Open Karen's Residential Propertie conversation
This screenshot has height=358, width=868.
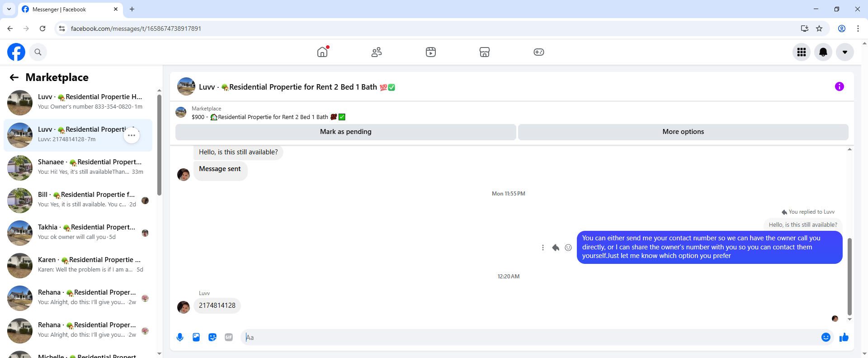tap(78, 266)
